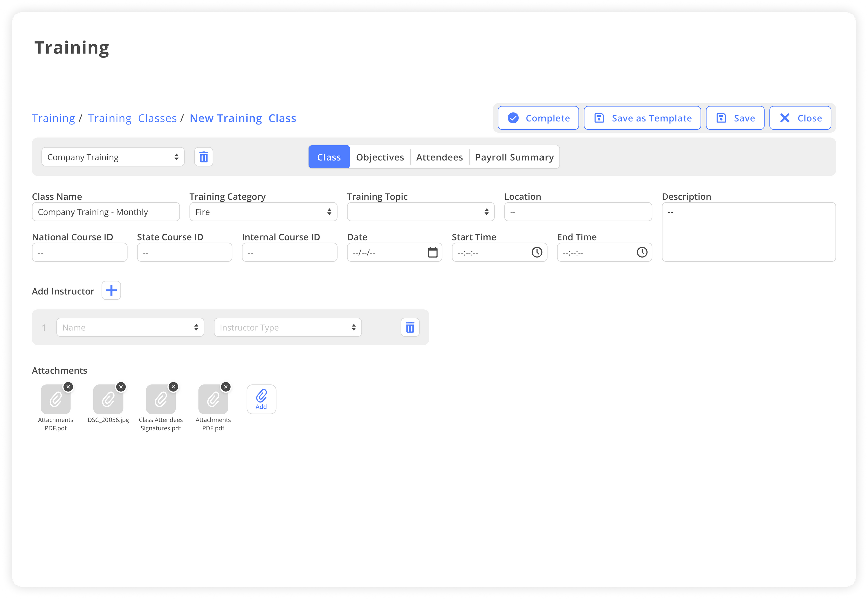
Task: Click the clock icon in Start Time
Action: 537,252
